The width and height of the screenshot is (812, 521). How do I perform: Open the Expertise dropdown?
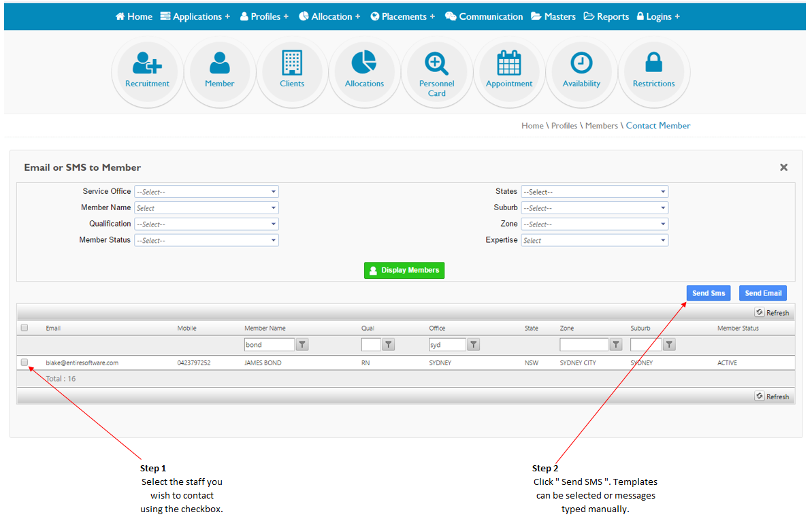(x=594, y=240)
